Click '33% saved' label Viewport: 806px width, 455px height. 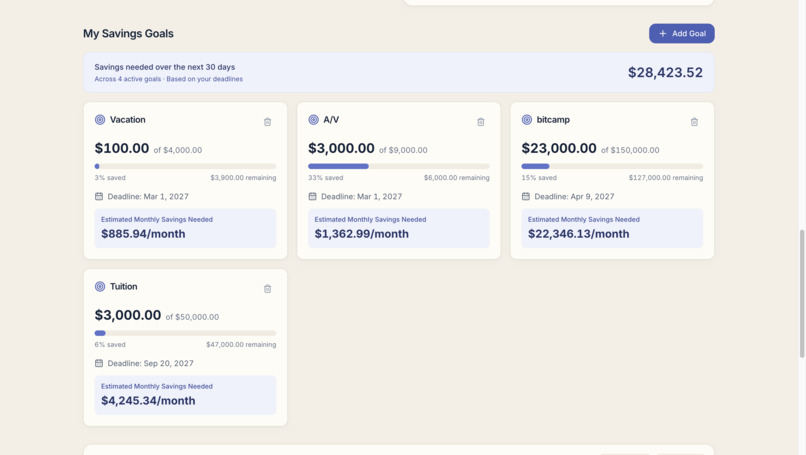pos(325,178)
